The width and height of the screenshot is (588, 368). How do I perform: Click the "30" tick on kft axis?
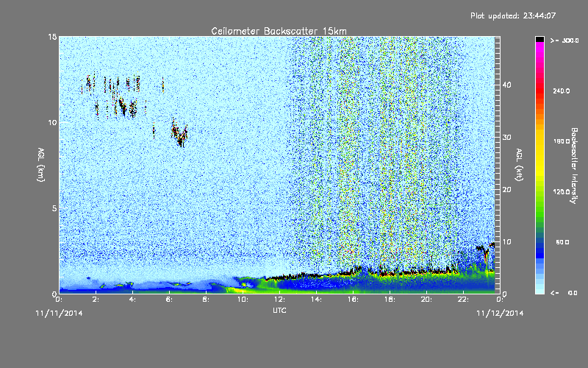[x=506, y=137]
